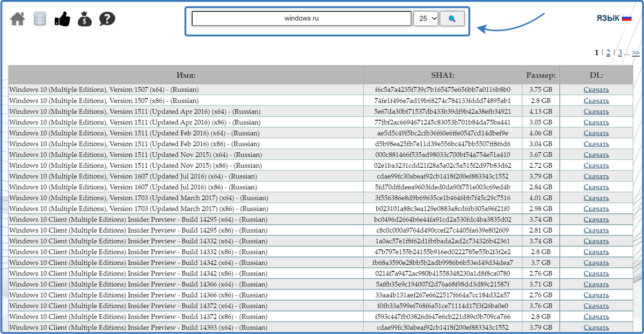644x334 pixels.
Task: Download Insider Preview Build 14372 (x64)
Action: click(x=596, y=306)
